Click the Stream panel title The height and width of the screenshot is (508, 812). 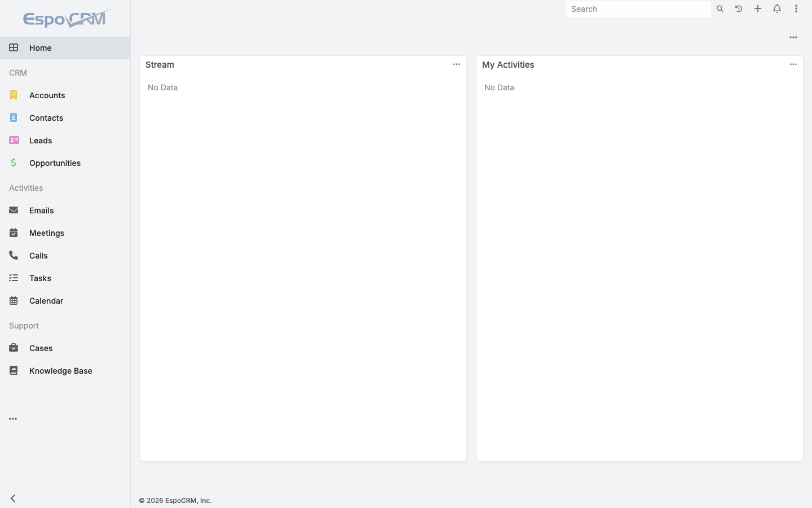tap(160, 65)
